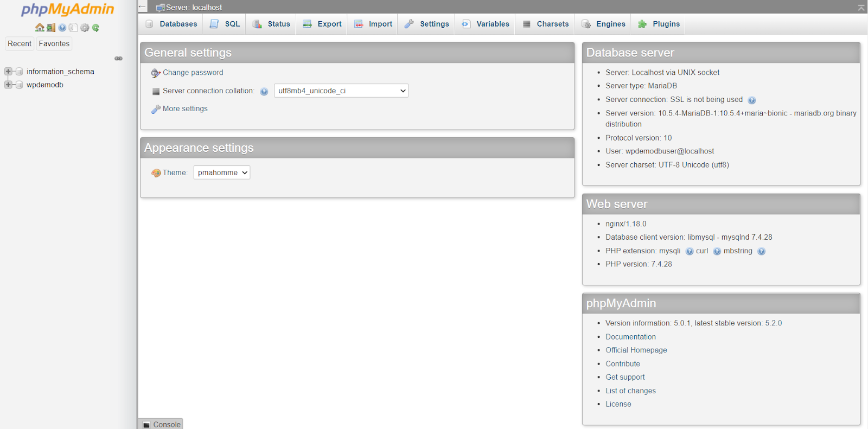Click the phpMyAdmin logo

tap(67, 10)
